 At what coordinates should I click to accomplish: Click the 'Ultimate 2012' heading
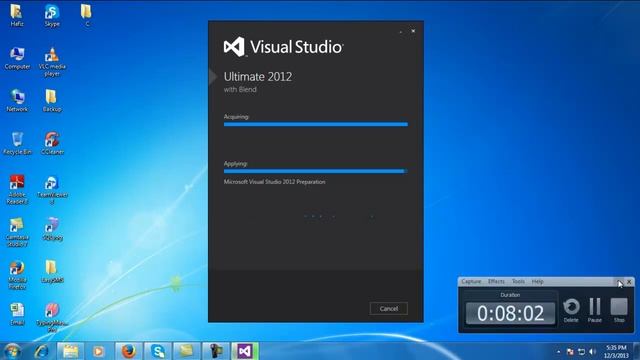[x=258, y=77]
